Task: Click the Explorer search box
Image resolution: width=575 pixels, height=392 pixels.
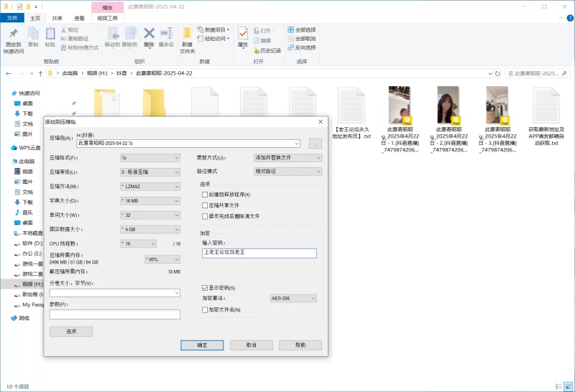Action: click(x=538, y=74)
